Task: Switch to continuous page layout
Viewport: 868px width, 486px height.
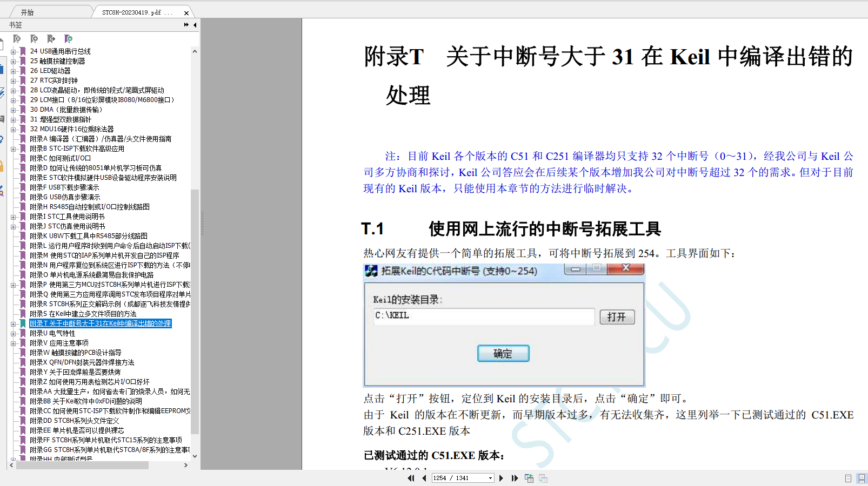Action: tap(862, 478)
